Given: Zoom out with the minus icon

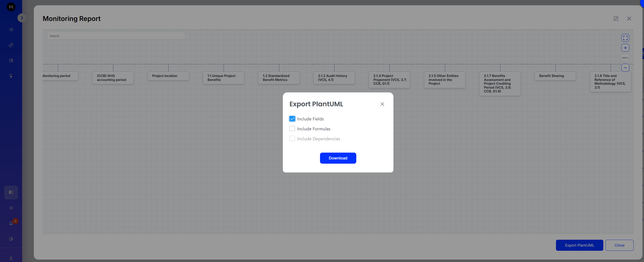Looking at the screenshot, I should coord(625,68).
